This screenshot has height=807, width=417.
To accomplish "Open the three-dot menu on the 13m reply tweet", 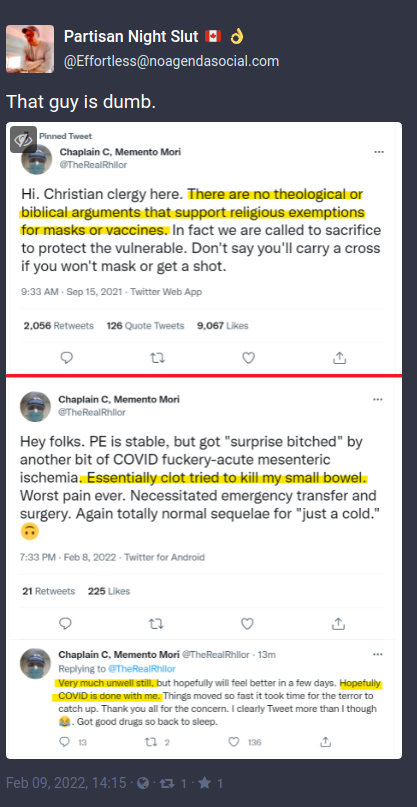I will [377, 655].
